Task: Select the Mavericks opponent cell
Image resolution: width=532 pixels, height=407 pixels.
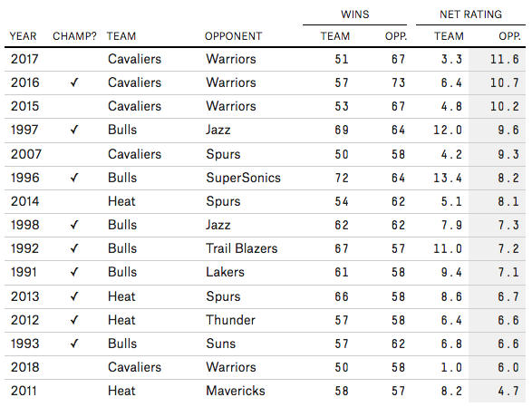Action: tap(236, 391)
